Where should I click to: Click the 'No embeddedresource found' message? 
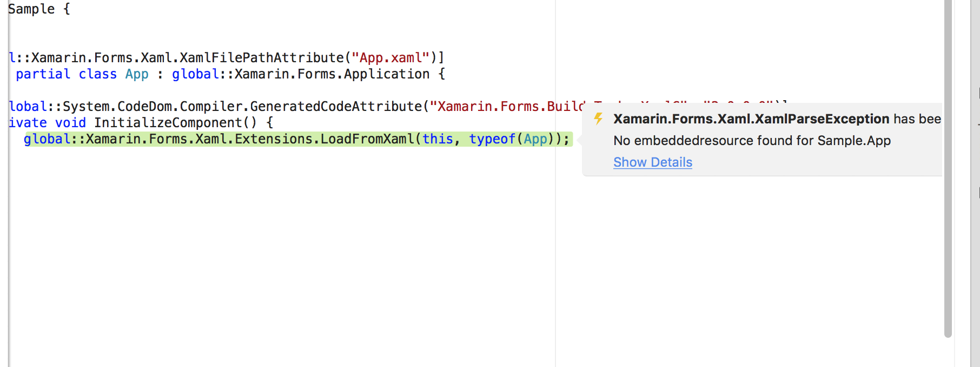[x=752, y=141]
